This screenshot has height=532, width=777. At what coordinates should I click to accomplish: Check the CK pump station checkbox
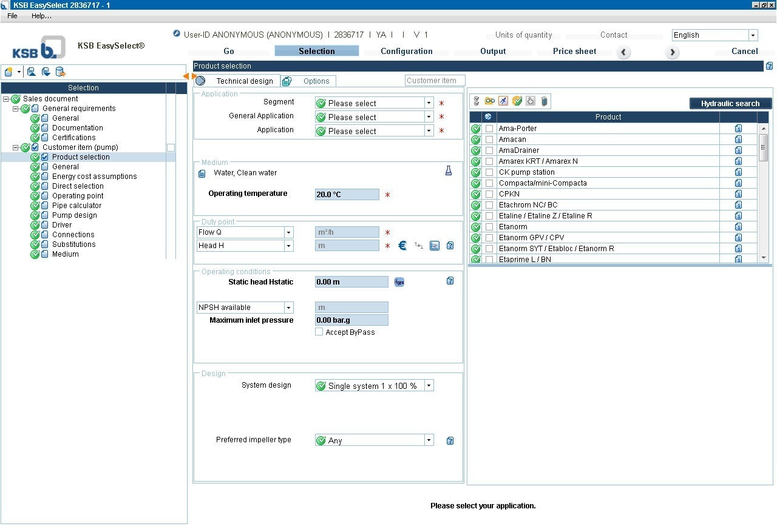point(489,172)
